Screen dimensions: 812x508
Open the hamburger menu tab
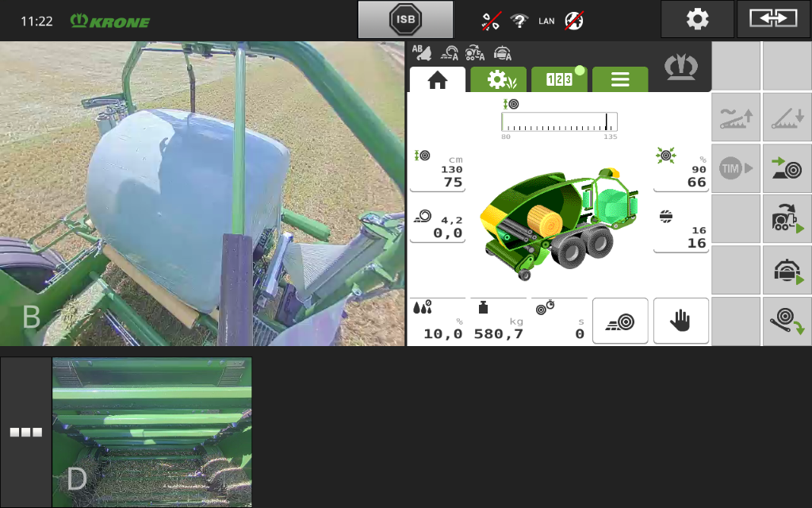(x=619, y=79)
